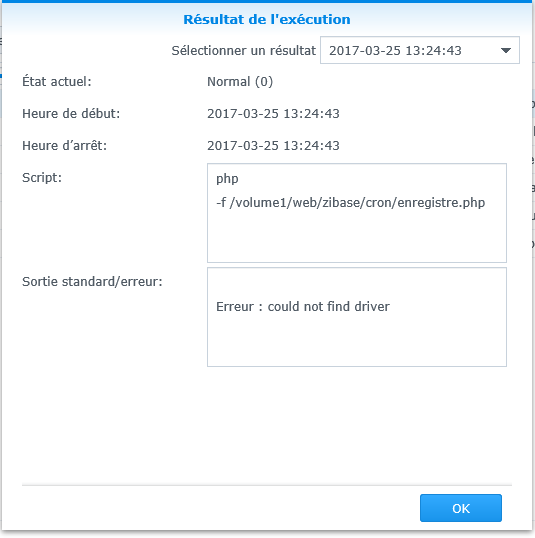Click the blank dialog area below output box
This screenshot has width=535, height=538.
[x=267, y=425]
